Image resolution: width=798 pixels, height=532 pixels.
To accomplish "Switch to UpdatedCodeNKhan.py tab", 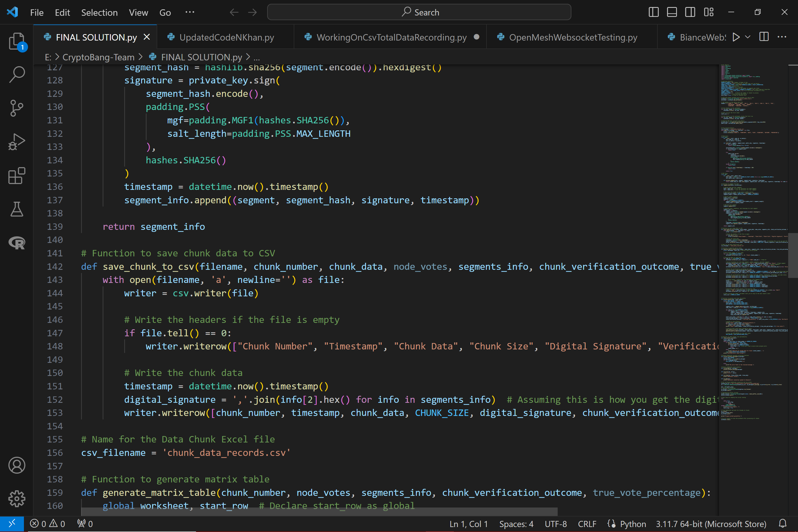I will (x=226, y=37).
